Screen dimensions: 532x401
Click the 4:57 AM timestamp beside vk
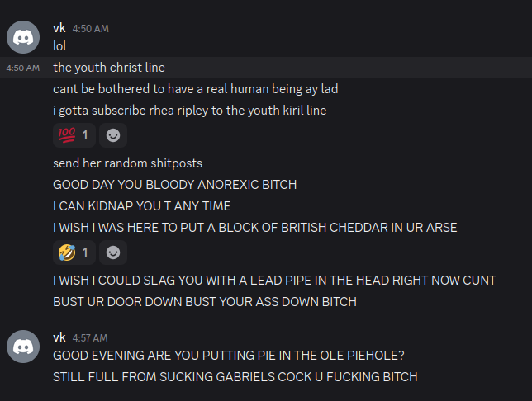point(90,338)
